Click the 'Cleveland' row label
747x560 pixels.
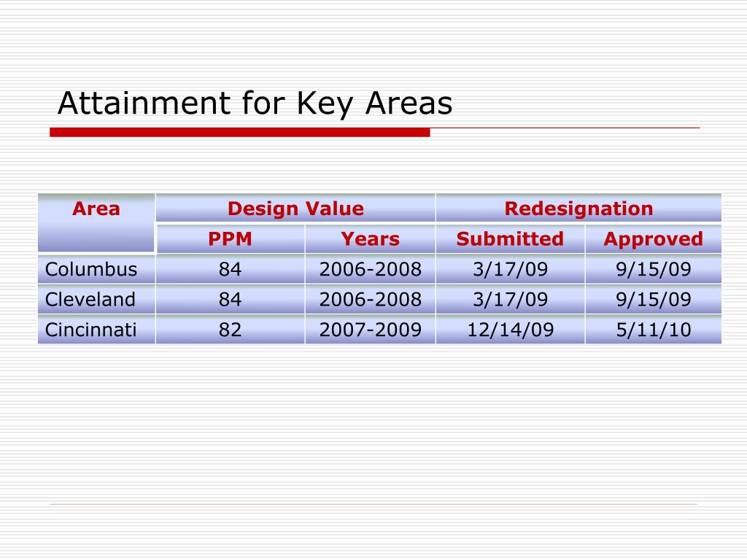pyautogui.click(x=96, y=299)
